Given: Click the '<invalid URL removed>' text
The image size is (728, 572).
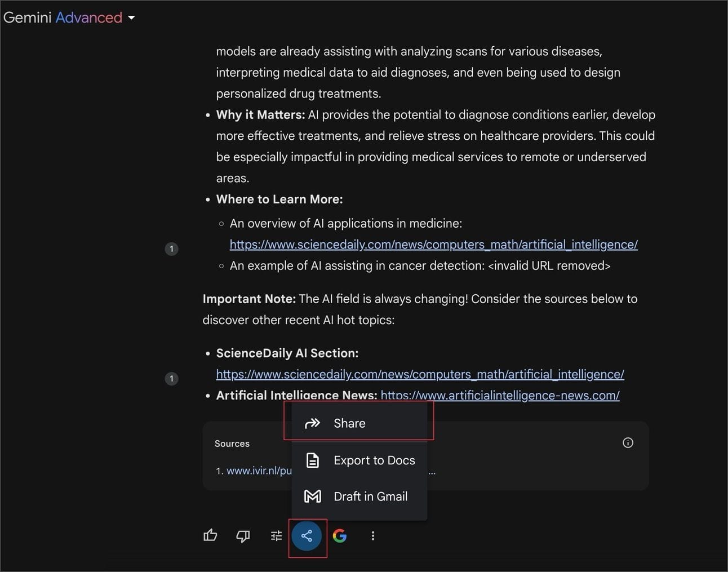Looking at the screenshot, I should coord(549,265).
